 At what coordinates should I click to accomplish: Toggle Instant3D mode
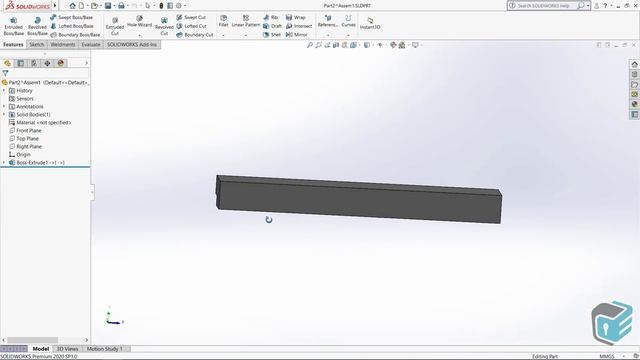pyautogui.click(x=370, y=23)
